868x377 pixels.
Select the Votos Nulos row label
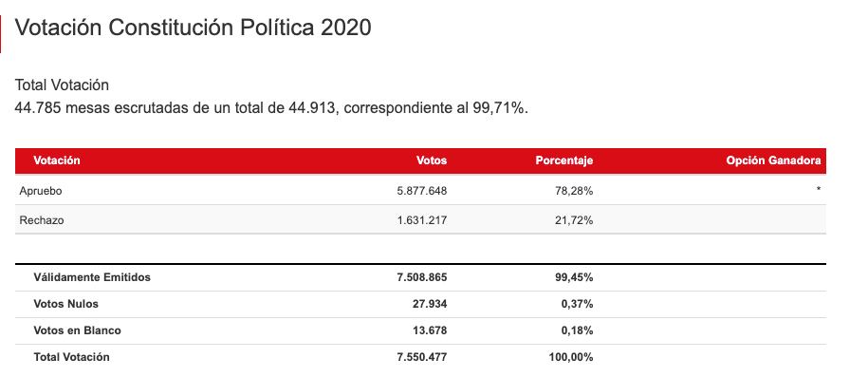(66, 304)
